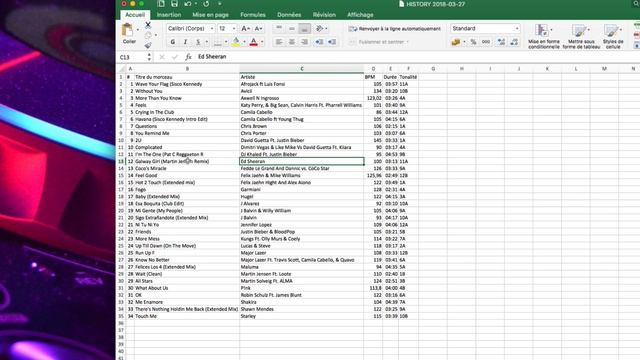Click the new document icon in title bar

[161, 4]
